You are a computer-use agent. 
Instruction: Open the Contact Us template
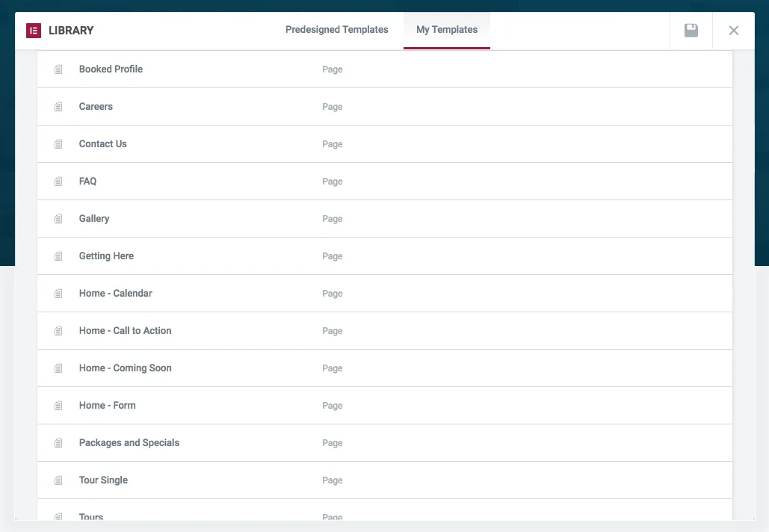(x=102, y=143)
